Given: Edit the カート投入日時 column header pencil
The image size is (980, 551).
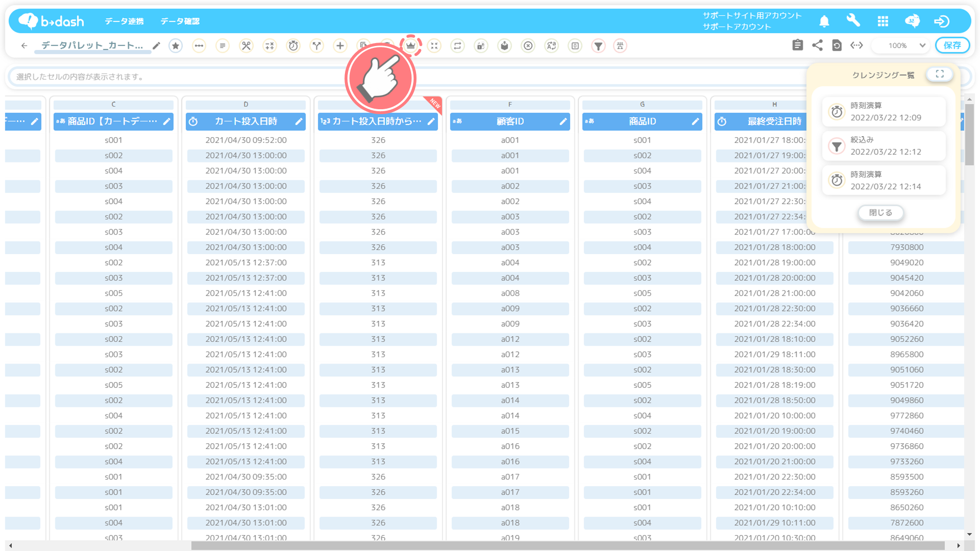Looking at the screenshot, I should (299, 121).
